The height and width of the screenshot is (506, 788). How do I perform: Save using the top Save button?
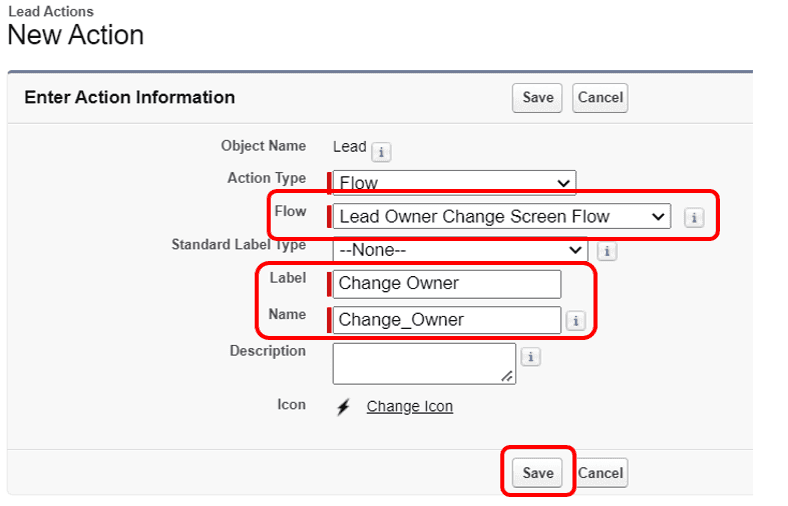coord(537,97)
